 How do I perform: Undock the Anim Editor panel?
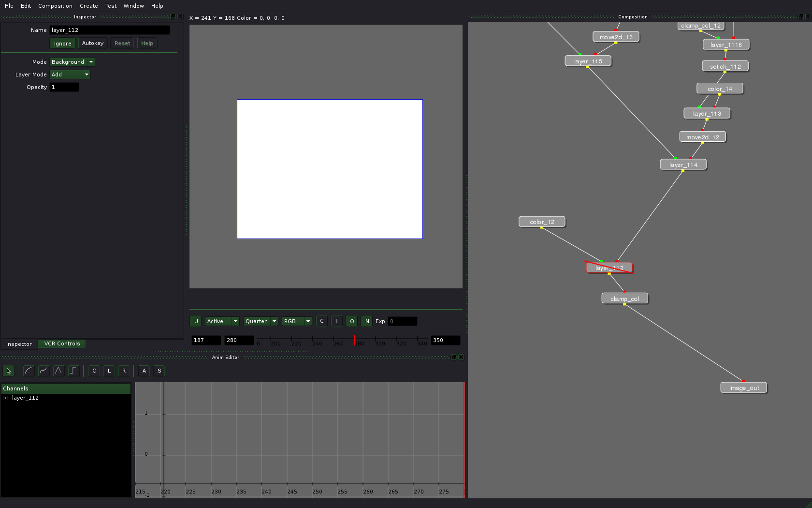click(x=454, y=357)
